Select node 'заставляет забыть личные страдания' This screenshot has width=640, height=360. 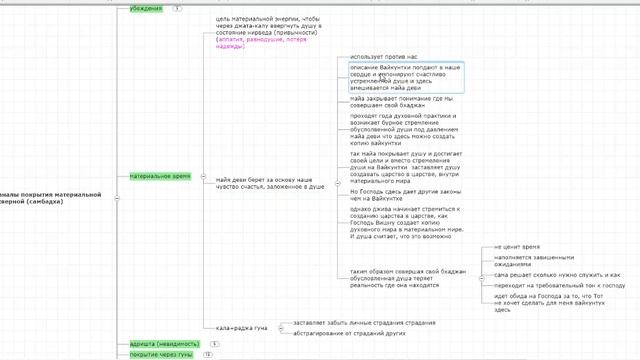[364, 323]
